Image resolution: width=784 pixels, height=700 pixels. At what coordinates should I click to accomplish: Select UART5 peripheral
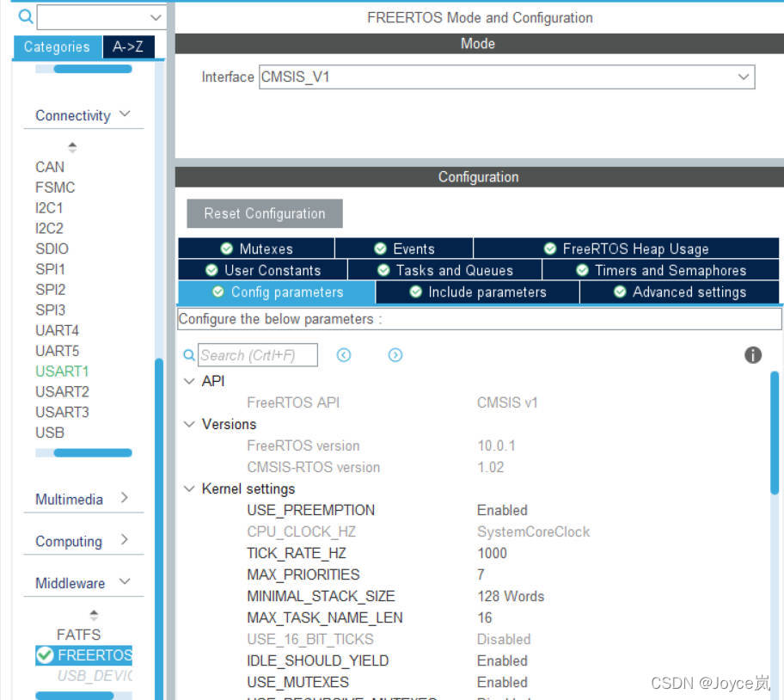click(x=57, y=351)
